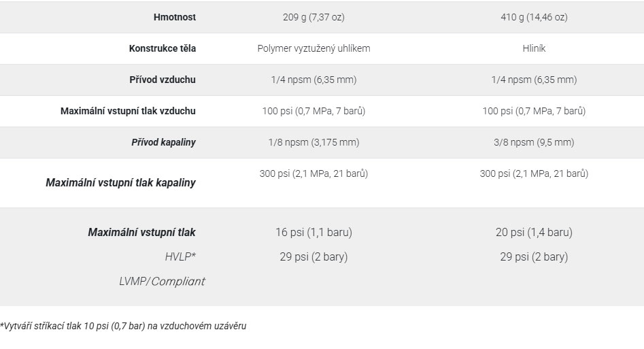The image size is (644, 349).
Task: Click the Hliník material cell
Action: tap(534, 48)
